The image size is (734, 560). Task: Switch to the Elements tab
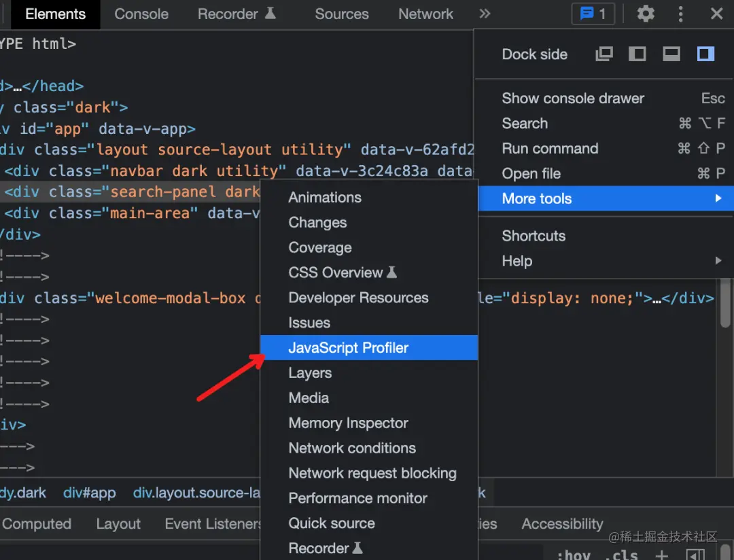[55, 14]
